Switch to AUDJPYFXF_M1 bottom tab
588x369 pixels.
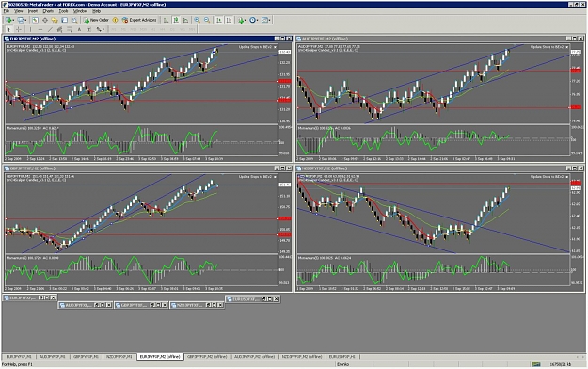click(x=52, y=356)
